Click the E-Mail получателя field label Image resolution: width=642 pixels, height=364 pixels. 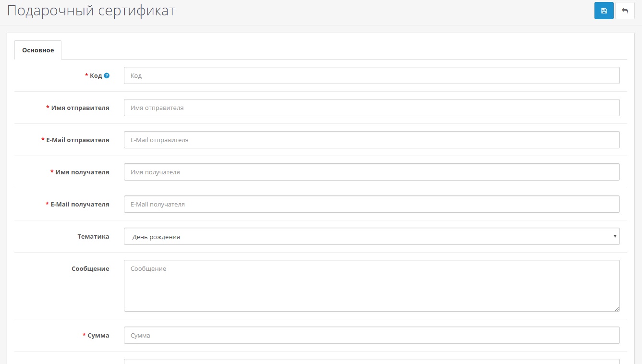coord(80,204)
